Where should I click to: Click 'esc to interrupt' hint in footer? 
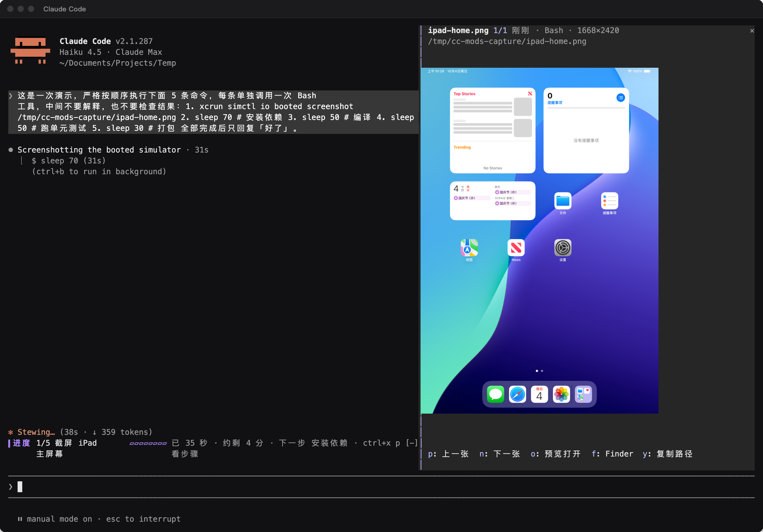pos(143,519)
